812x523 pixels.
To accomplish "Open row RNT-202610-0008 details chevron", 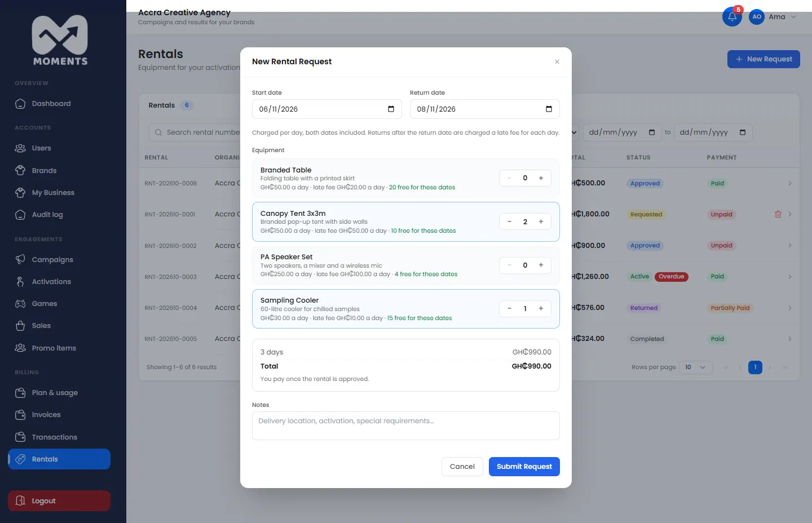I will (x=790, y=183).
